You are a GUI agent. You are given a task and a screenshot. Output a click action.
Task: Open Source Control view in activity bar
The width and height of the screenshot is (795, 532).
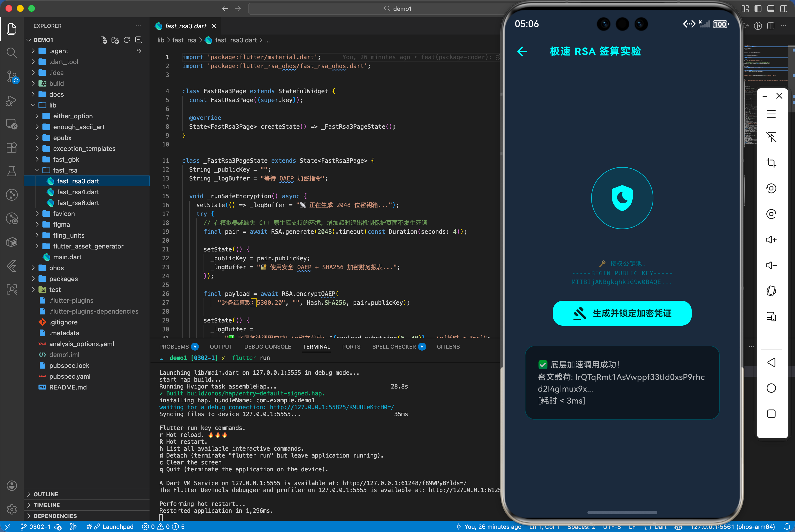pos(12,76)
